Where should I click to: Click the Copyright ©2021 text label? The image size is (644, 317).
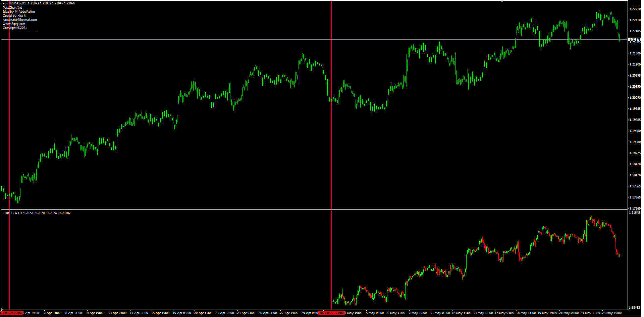15,28
